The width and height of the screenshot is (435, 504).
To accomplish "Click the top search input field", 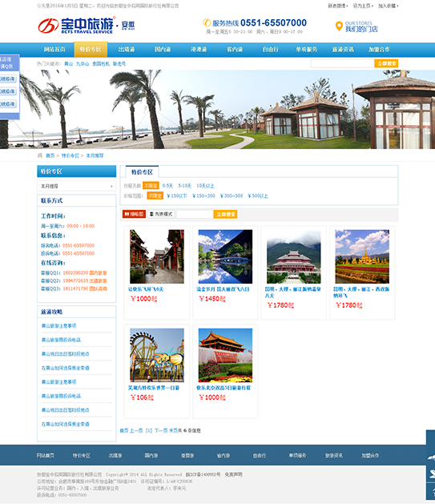I will [x=342, y=63].
